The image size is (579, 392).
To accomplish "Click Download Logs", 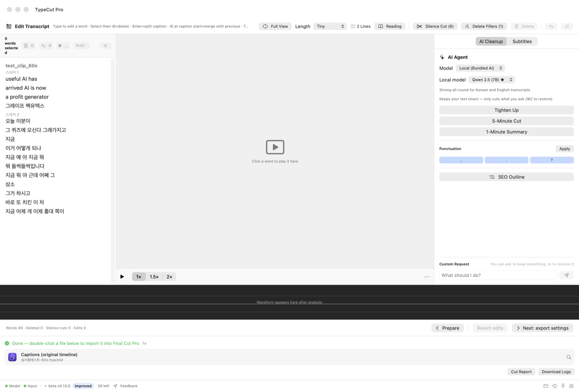I will [x=556, y=372].
